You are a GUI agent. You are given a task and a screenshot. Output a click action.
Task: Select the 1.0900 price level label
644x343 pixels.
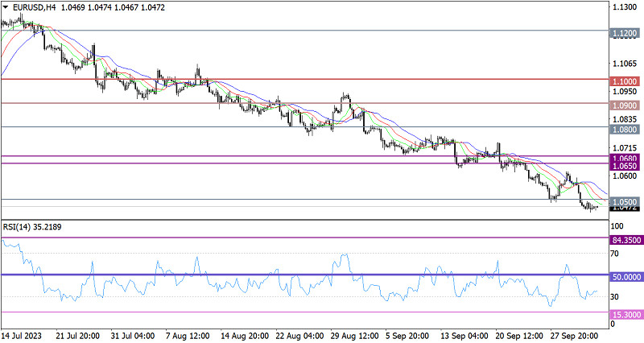pyautogui.click(x=625, y=105)
